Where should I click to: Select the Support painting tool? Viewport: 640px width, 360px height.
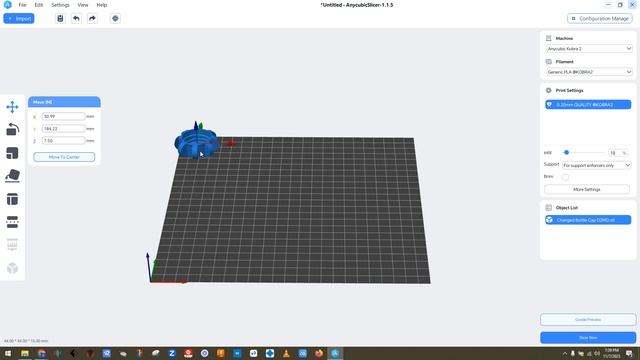pos(12,245)
